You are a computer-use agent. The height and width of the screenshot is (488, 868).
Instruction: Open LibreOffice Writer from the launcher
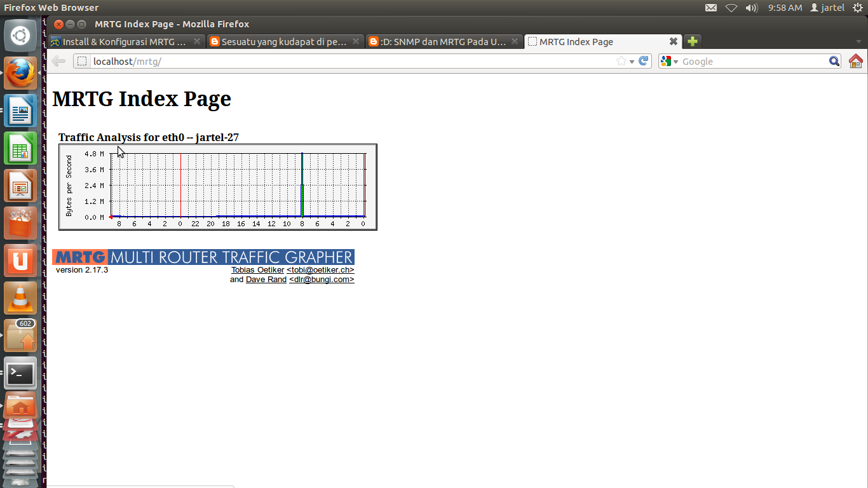[20, 111]
